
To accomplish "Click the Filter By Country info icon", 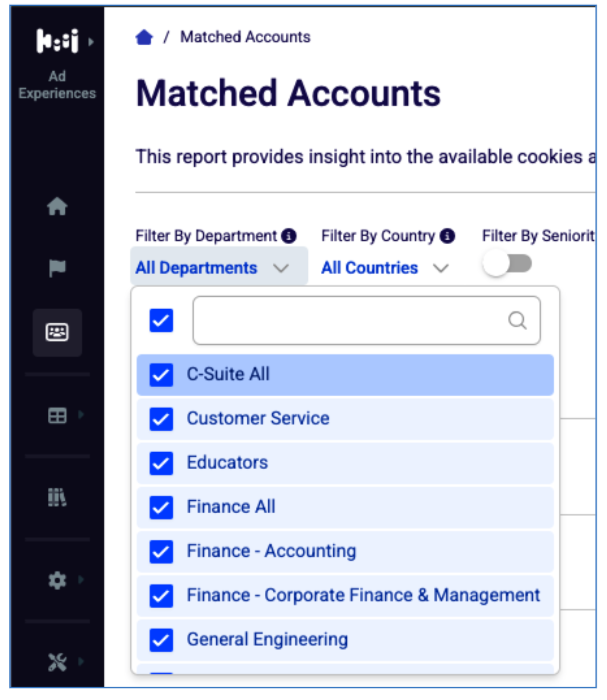I will [x=447, y=236].
